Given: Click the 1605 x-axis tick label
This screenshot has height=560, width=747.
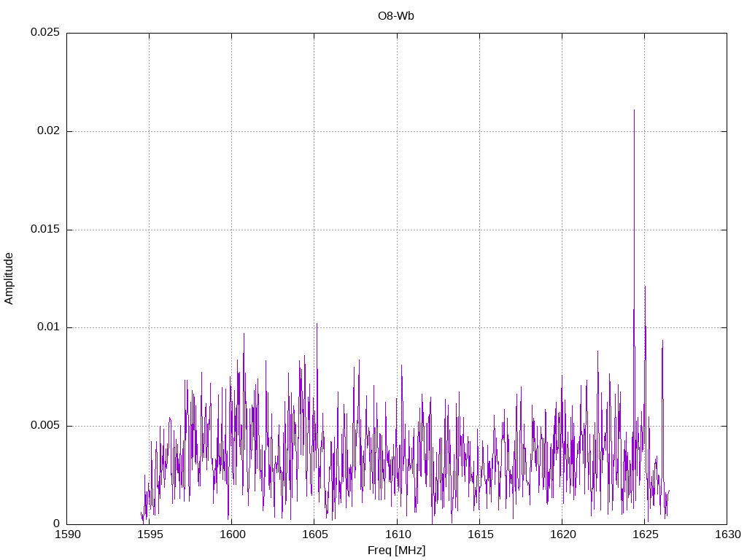Looking at the screenshot, I should pos(315,534).
